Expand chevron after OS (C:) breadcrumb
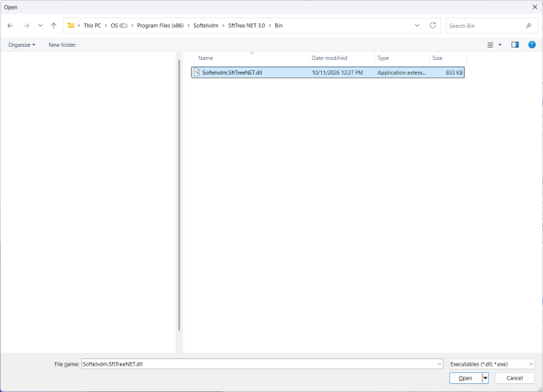 coord(132,26)
